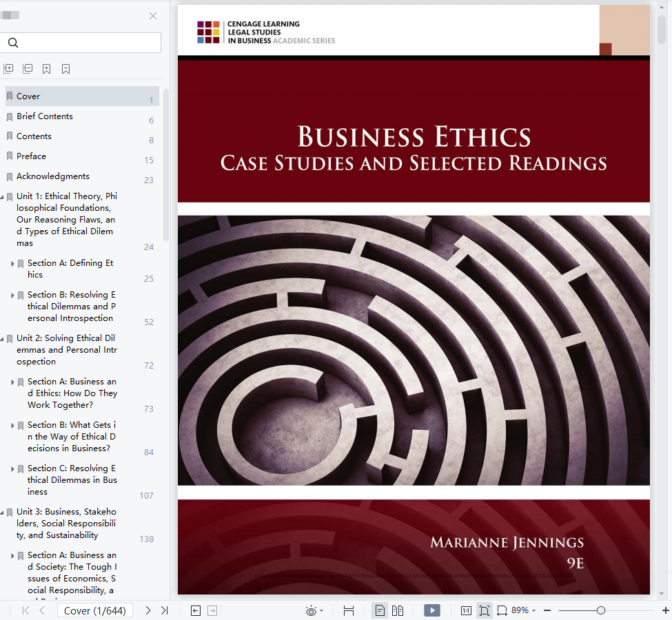This screenshot has width=672, height=620.
Task: Click the zoom slider handle
Action: point(601,610)
